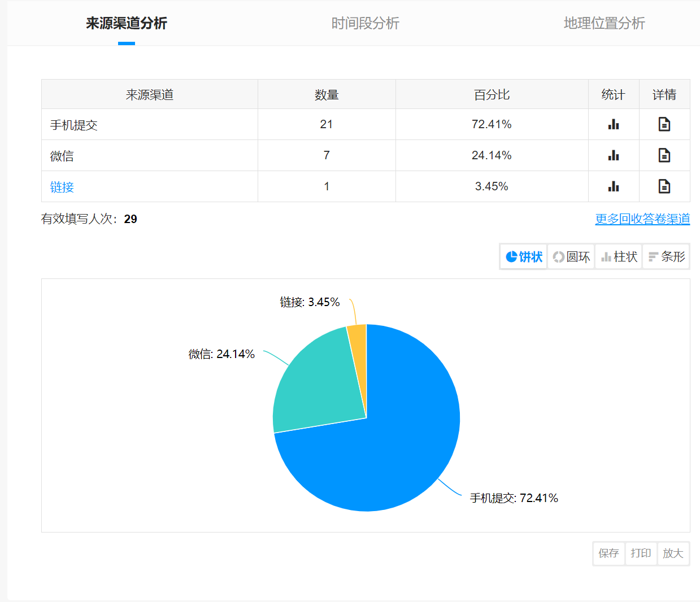The width and height of the screenshot is (700, 602).
Task: Click the 24.14% percentage table cell
Action: [492, 155]
